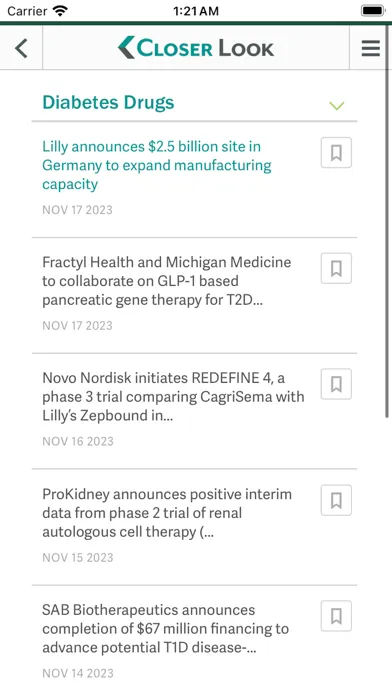The height and width of the screenshot is (696, 392).
Task: Tap the back arrow icon
Action: [21, 48]
